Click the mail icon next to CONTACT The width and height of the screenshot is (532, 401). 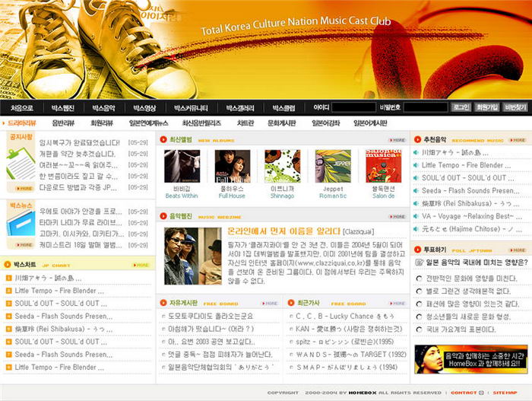[x=481, y=393]
